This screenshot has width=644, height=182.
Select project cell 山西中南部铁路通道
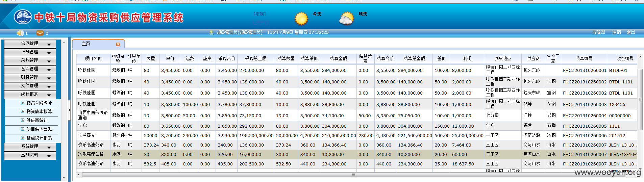tap(93, 115)
